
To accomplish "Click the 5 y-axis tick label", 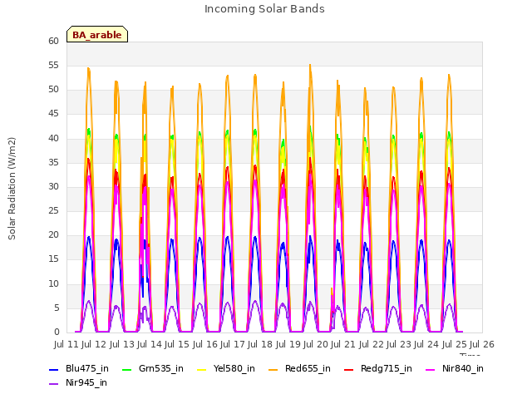I will coord(57,308).
